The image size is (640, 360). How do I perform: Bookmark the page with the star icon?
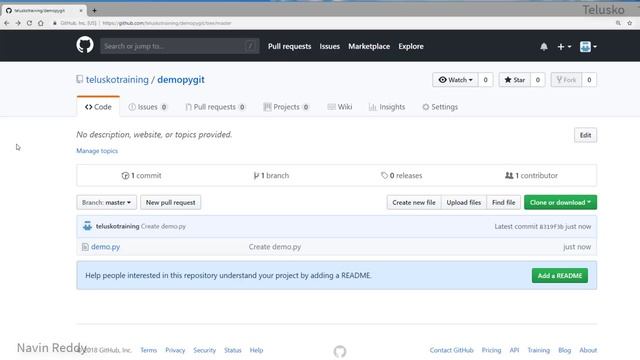tap(630, 23)
